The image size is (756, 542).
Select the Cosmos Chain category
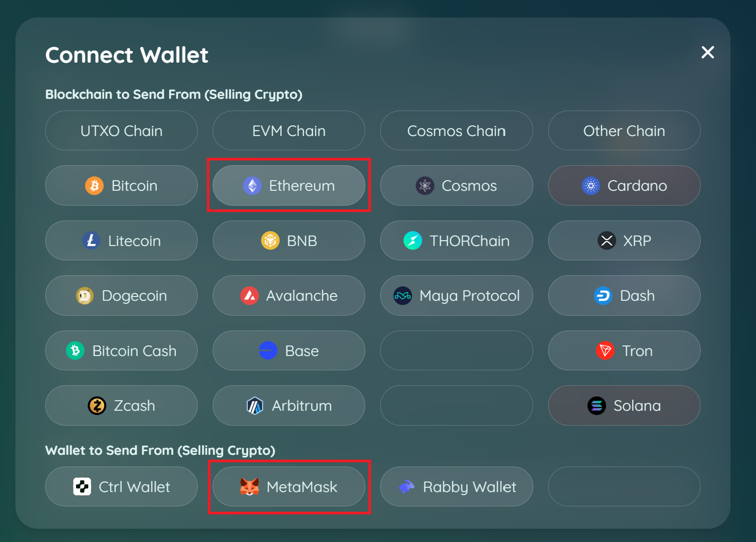[456, 131]
